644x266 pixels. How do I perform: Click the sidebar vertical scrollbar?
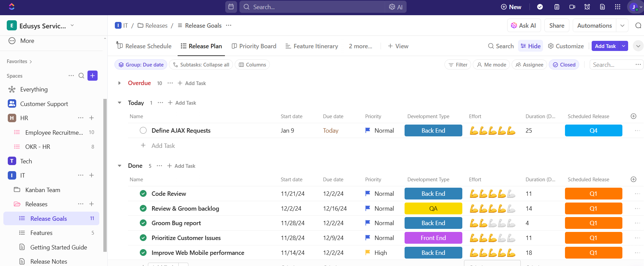(x=105, y=175)
